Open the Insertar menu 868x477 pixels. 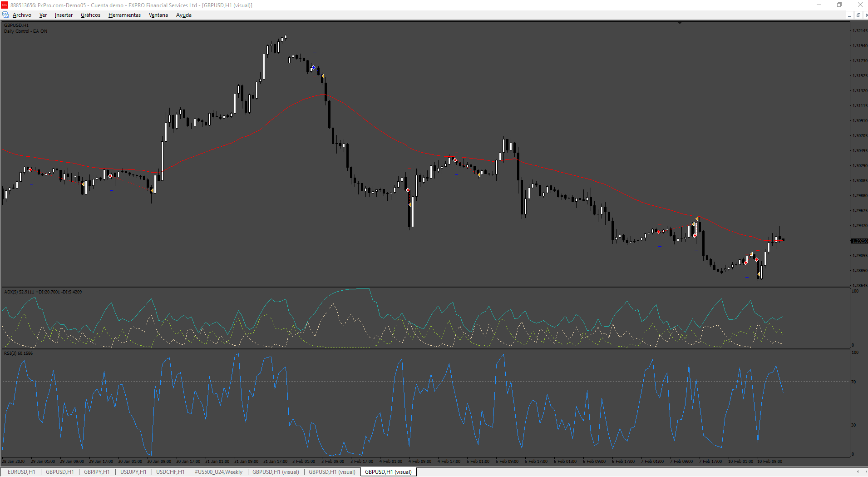64,15
